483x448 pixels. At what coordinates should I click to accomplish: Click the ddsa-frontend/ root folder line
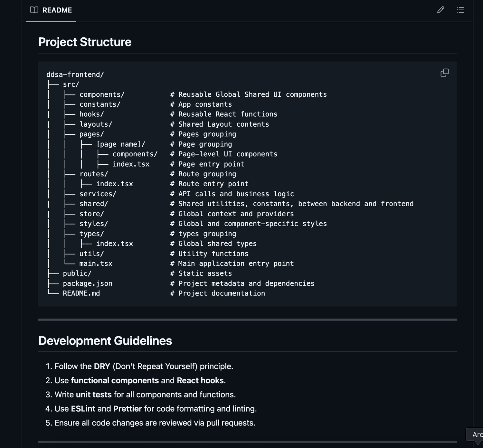tap(75, 74)
